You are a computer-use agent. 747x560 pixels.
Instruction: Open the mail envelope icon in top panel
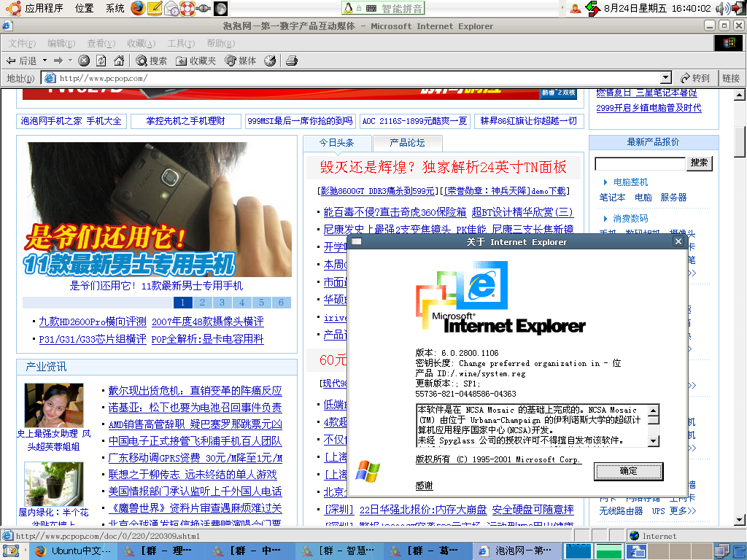tap(171, 8)
